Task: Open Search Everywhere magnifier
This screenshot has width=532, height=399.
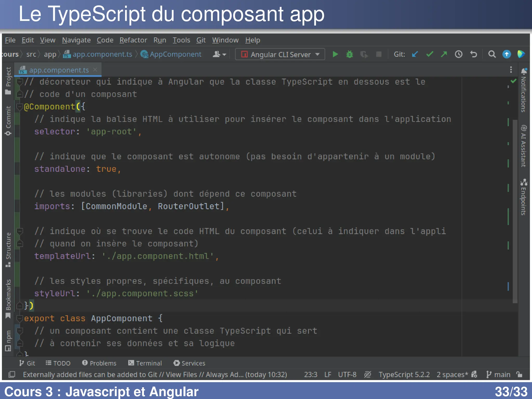Action: click(x=492, y=54)
